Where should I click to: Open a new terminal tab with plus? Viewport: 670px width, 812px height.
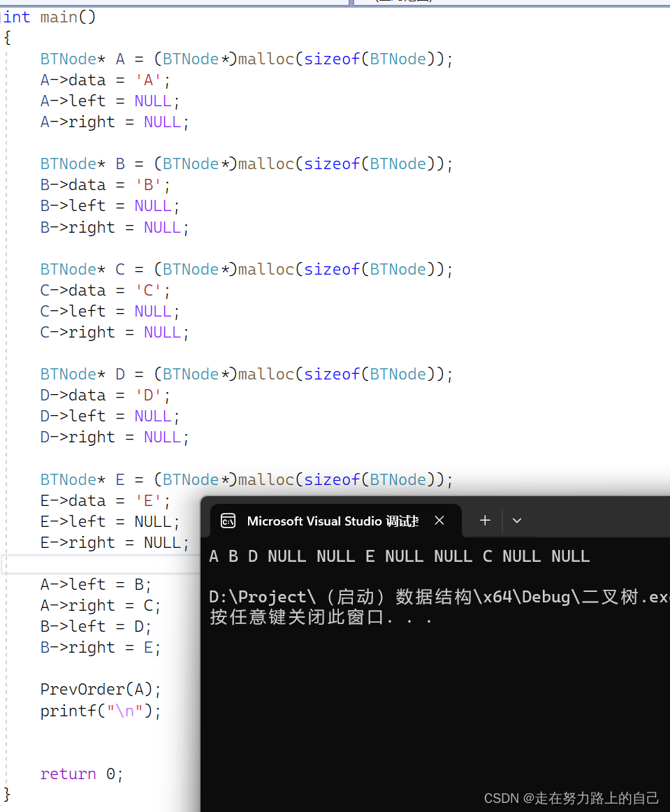(485, 521)
